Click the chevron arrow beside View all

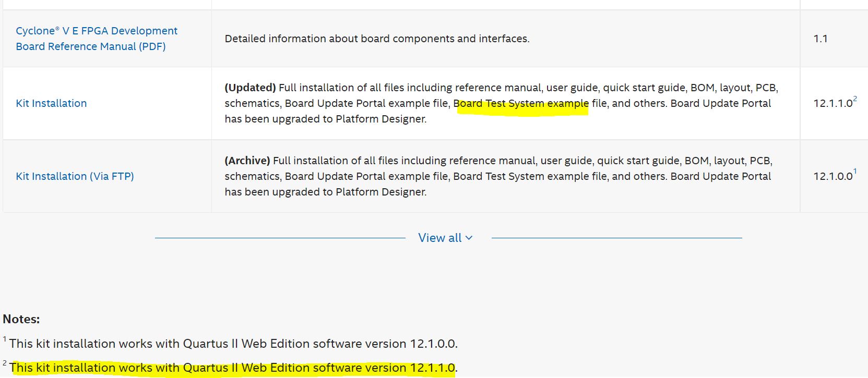pos(469,238)
